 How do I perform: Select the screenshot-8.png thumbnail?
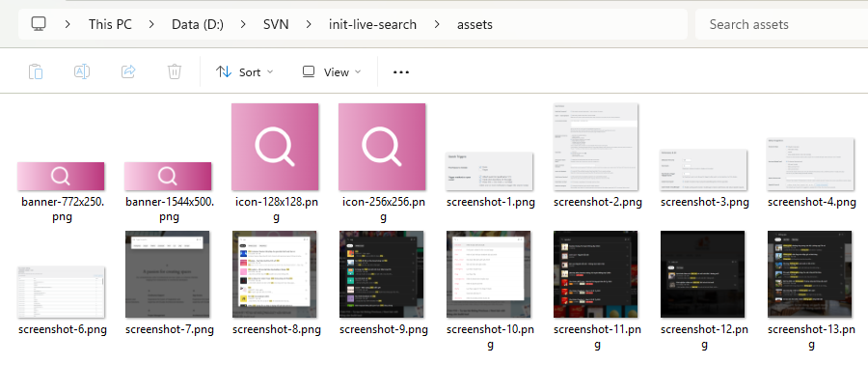(x=275, y=274)
